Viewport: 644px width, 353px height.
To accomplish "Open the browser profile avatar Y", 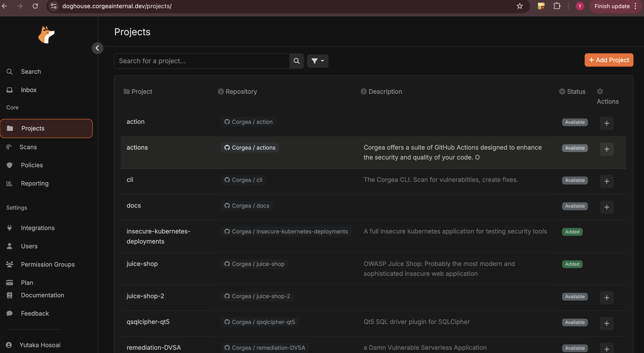I will pos(580,6).
